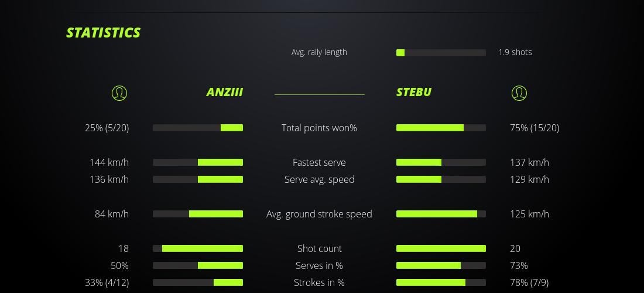The image size is (644, 293).
Task: Click the Total points won% label
Action: point(319,128)
